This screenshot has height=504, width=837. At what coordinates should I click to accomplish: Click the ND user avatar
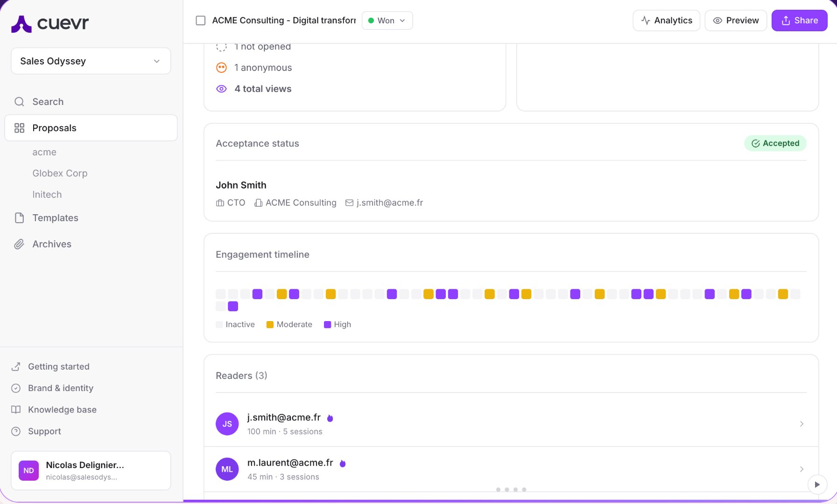[x=28, y=470]
